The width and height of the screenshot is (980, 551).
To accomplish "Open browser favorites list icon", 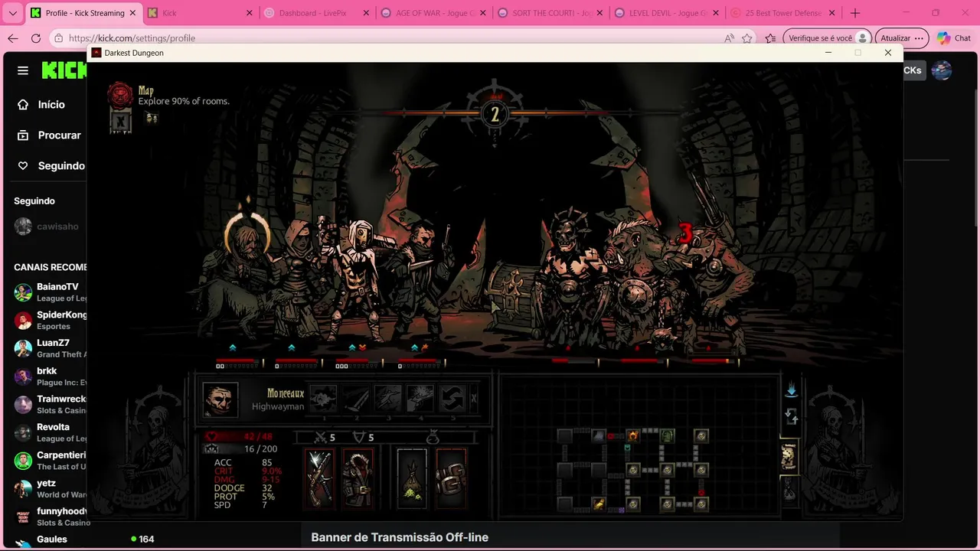I will tap(771, 38).
